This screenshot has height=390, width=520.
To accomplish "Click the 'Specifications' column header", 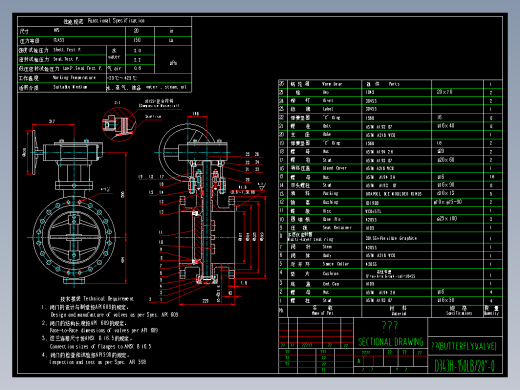I will [459, 313].
